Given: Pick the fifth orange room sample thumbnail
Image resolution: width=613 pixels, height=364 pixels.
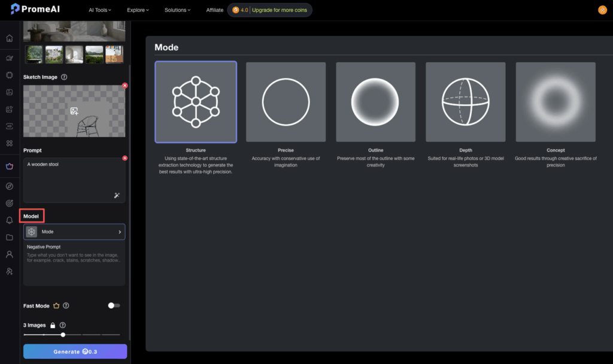Looking at the screenshot, I should 114,54.
